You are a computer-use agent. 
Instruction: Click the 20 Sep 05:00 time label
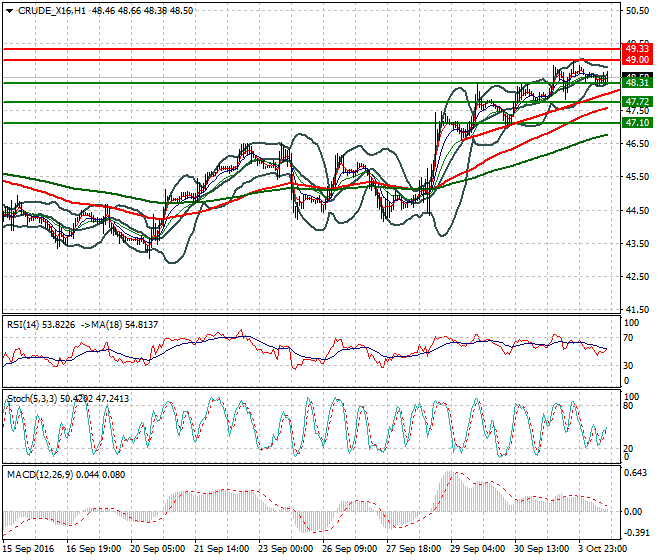pyautogui.click(x=157, y=549)
